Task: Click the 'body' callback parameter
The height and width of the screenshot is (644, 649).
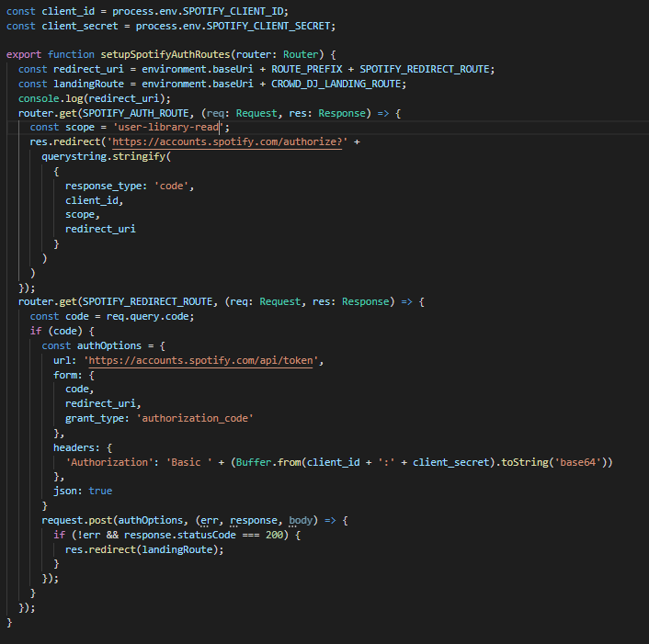Action: click(x=301, y=520)
